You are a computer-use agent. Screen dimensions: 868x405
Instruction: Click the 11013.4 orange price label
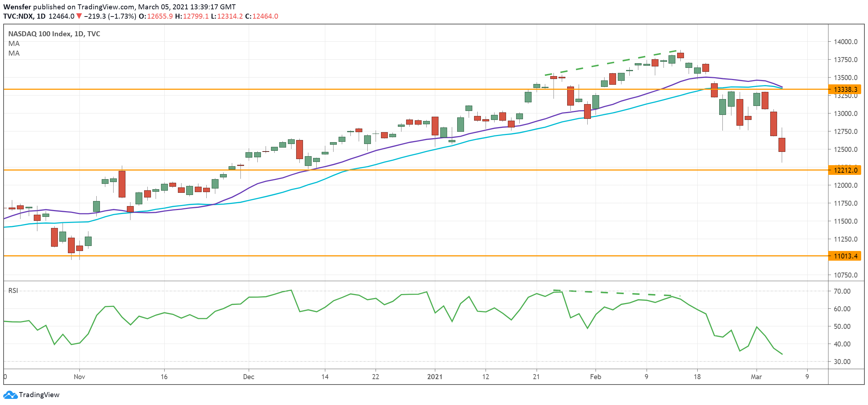click(845, 256)
